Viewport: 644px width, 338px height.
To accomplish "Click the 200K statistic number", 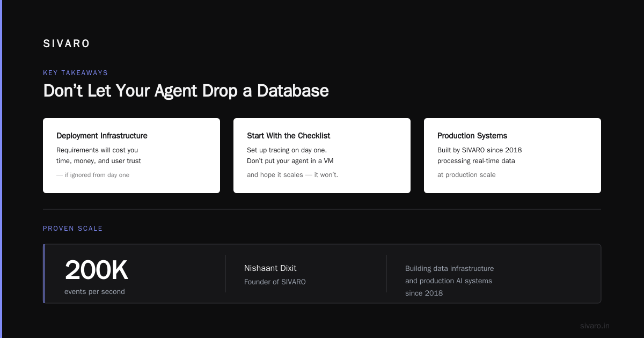I will click(x=97, y=270).
